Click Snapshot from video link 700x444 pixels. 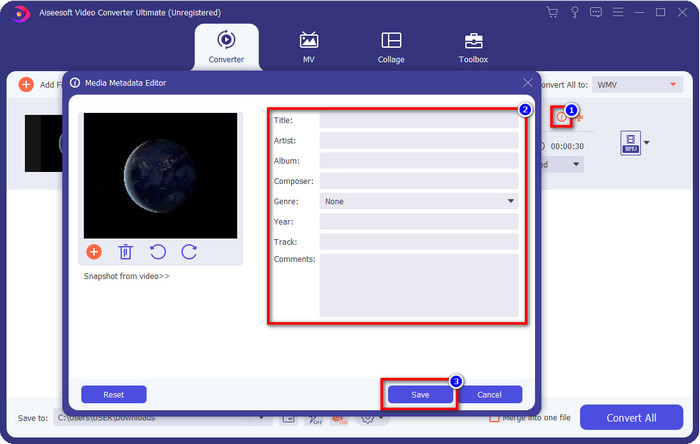coord(126,276)
